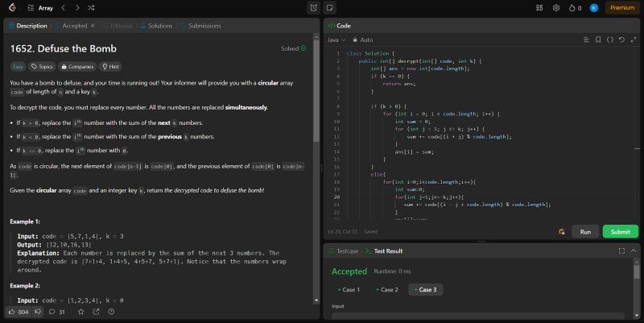
Task: Expand the Topics tag list
Action: (x=42, y=67)
